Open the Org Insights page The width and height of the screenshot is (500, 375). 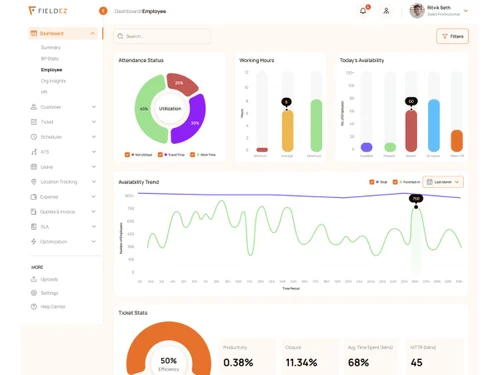tap(53, 81)
